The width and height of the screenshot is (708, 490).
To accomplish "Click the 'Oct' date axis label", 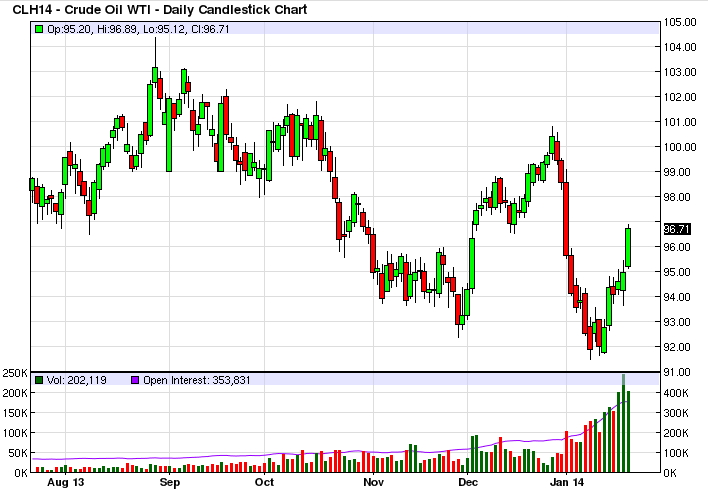I will [x=264, y=482].
